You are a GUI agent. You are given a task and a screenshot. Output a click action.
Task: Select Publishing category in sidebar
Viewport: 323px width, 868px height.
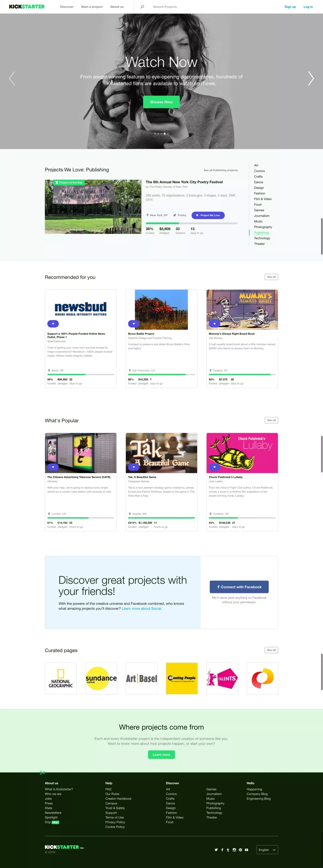point(261,233)
